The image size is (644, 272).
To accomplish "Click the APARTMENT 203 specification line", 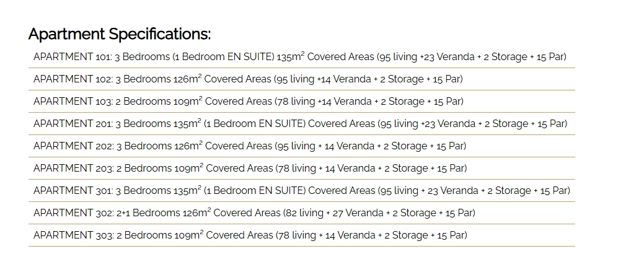I will [250, 169].
